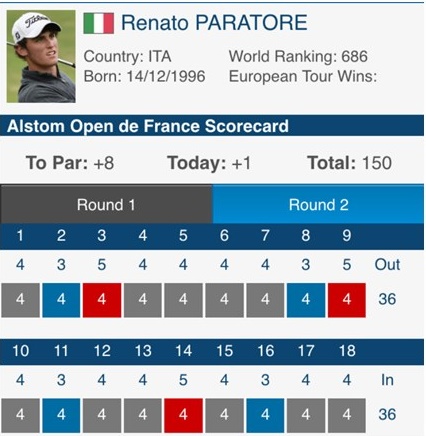Click the gray score box on hole 18
The width and height of the screenshot is (426, 436).
point(347,415)
